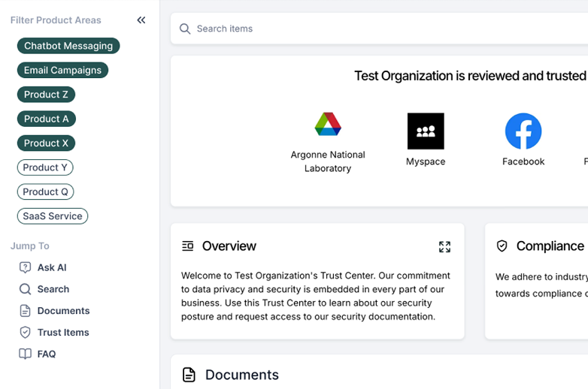Click the Compliance shield icon

pyautogui.click(x=502, y=246)
